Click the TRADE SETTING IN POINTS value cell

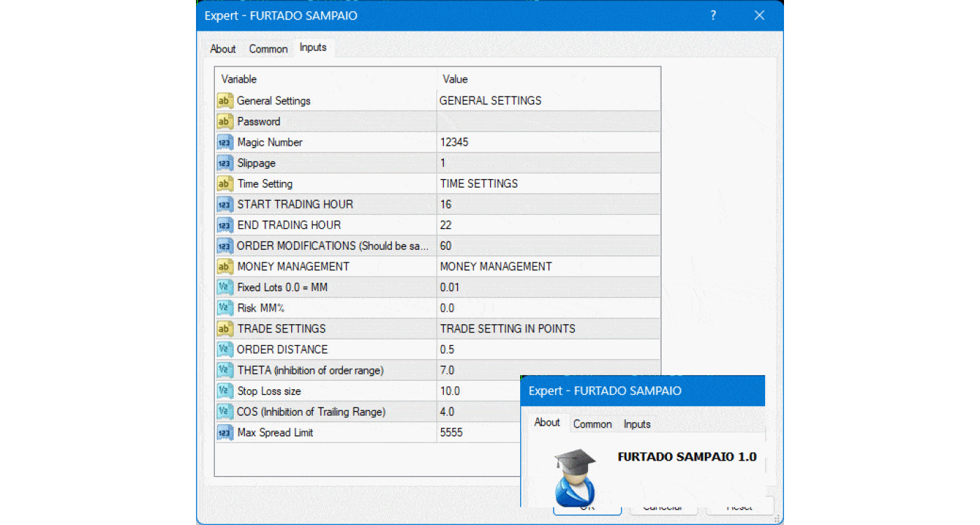[x=549, y=329]
